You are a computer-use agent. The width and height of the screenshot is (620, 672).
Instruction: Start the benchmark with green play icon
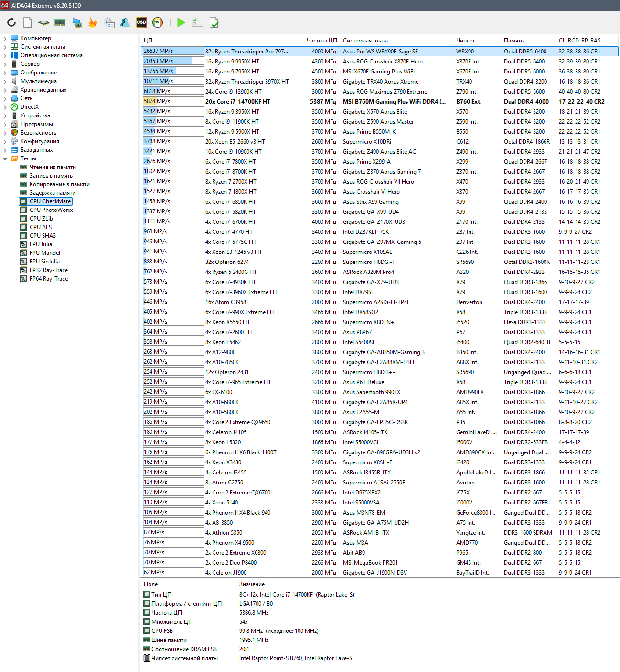point(181,22)
